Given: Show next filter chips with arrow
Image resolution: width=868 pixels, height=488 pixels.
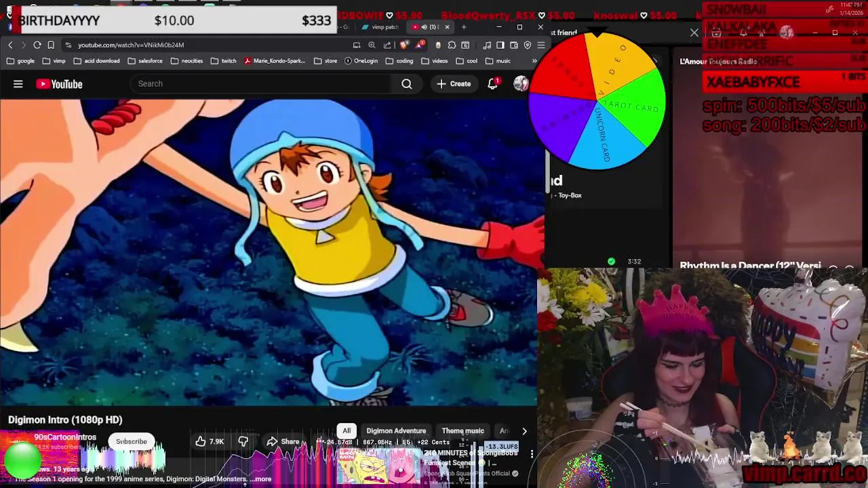Looking at the screenshot, I should click(x=524, y=431).
